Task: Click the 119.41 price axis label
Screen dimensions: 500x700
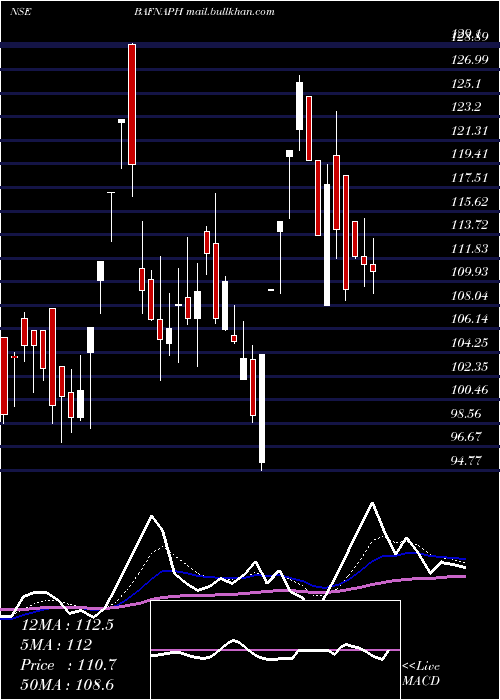Action: [469, 154]
